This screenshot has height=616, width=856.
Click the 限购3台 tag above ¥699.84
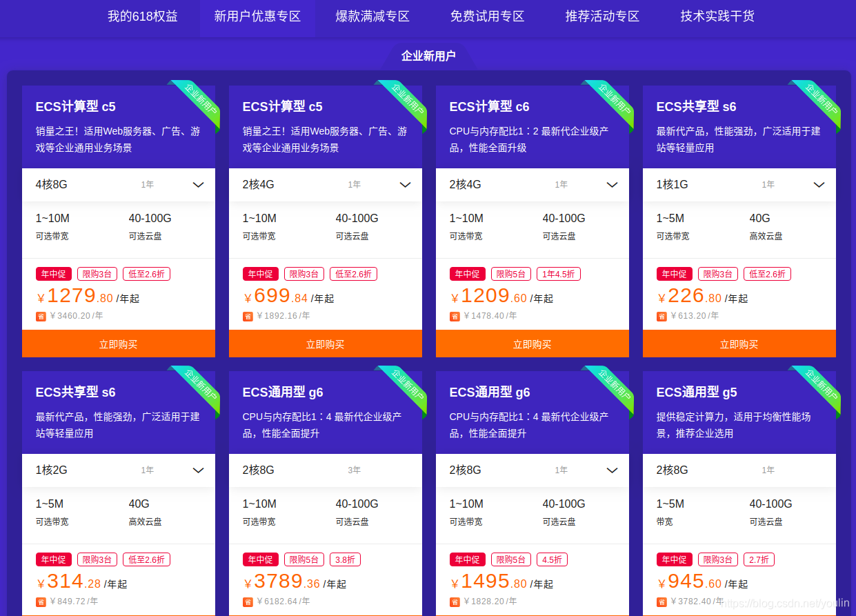(304, 274)
